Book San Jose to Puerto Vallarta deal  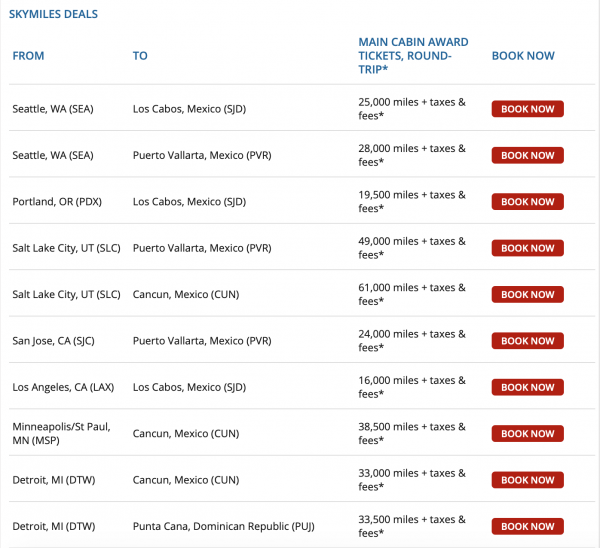pyautogui.click(x=527, y=341)
